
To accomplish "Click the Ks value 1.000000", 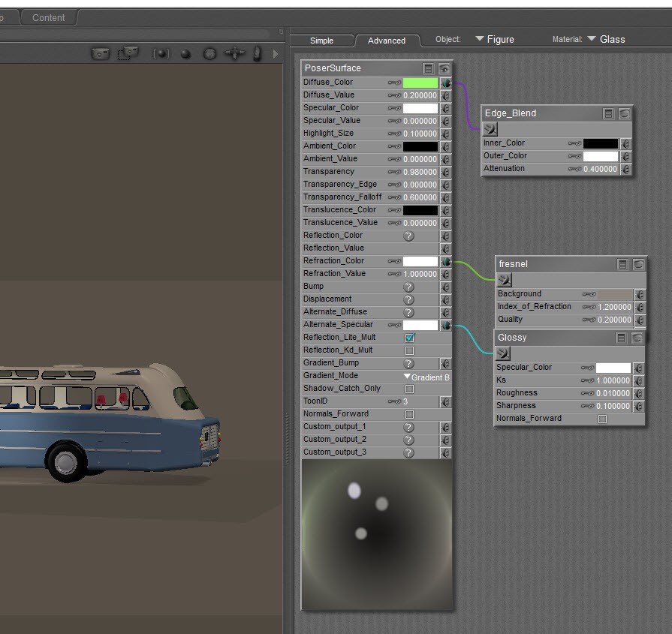I will coord(613,381).
